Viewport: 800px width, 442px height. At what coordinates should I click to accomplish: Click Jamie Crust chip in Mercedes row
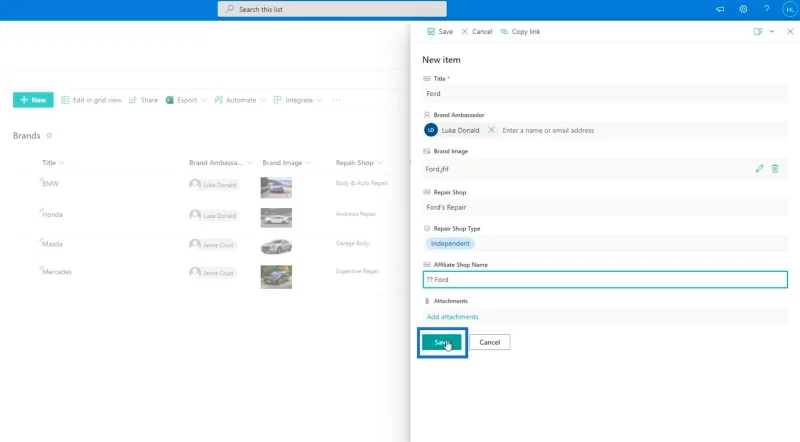tap(212, 273)
